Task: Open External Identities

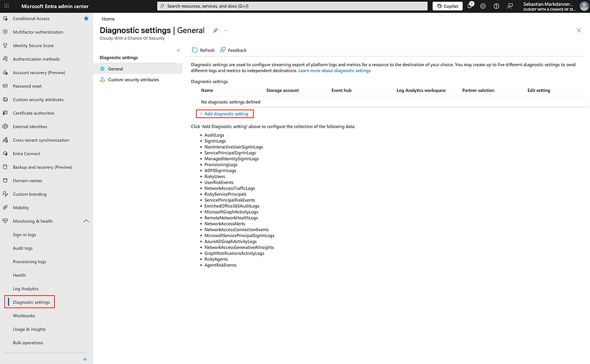Action: (x=30, y=127)
